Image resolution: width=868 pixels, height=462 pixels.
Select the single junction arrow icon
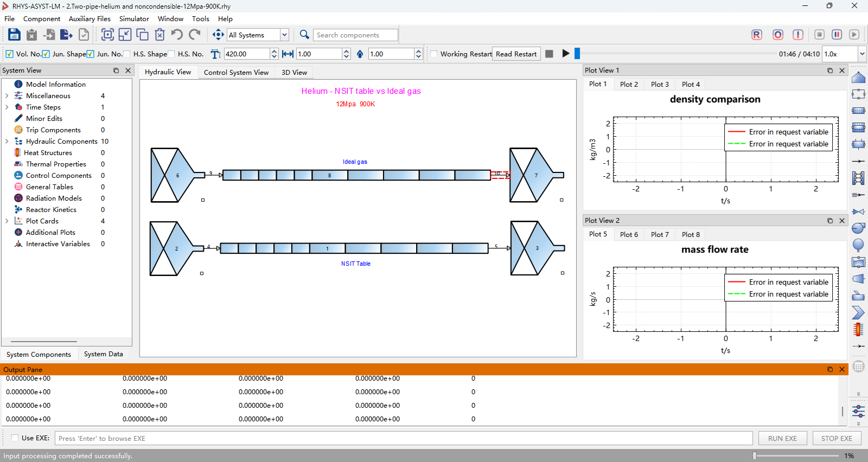pos(858,161)
